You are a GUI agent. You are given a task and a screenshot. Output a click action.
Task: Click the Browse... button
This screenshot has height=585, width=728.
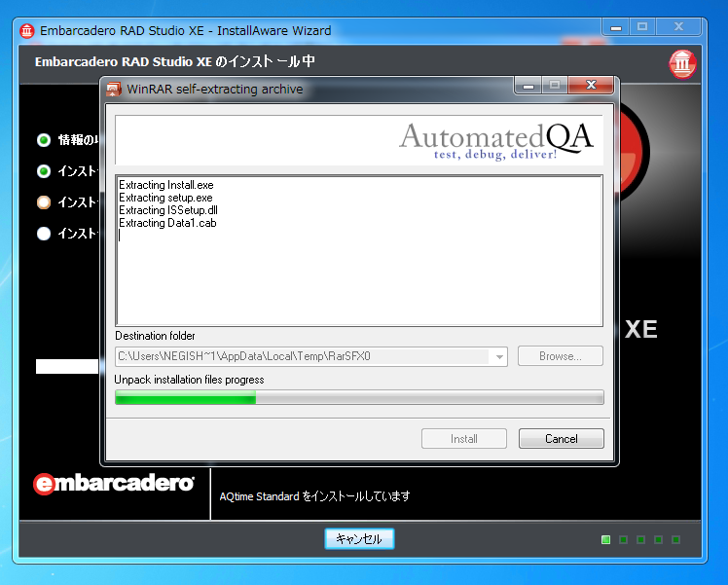point(560,356)
